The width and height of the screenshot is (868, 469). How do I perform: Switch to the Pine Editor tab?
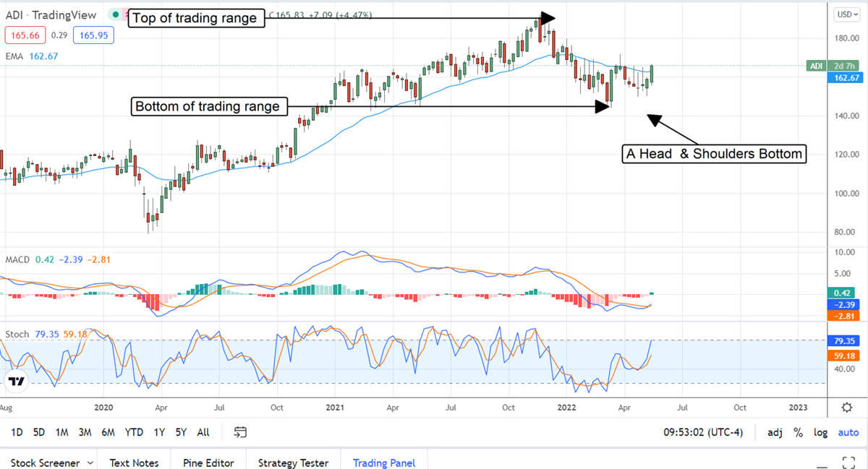tap(208, 462)
